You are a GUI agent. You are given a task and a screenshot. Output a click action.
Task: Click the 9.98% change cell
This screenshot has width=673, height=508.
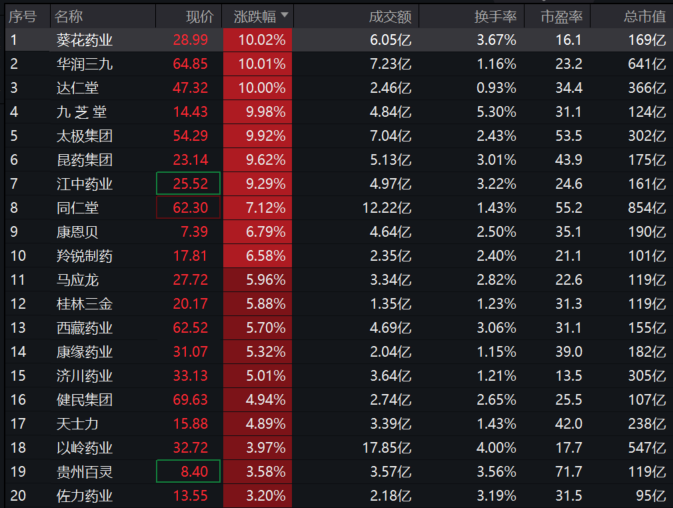tap(258, 112)
